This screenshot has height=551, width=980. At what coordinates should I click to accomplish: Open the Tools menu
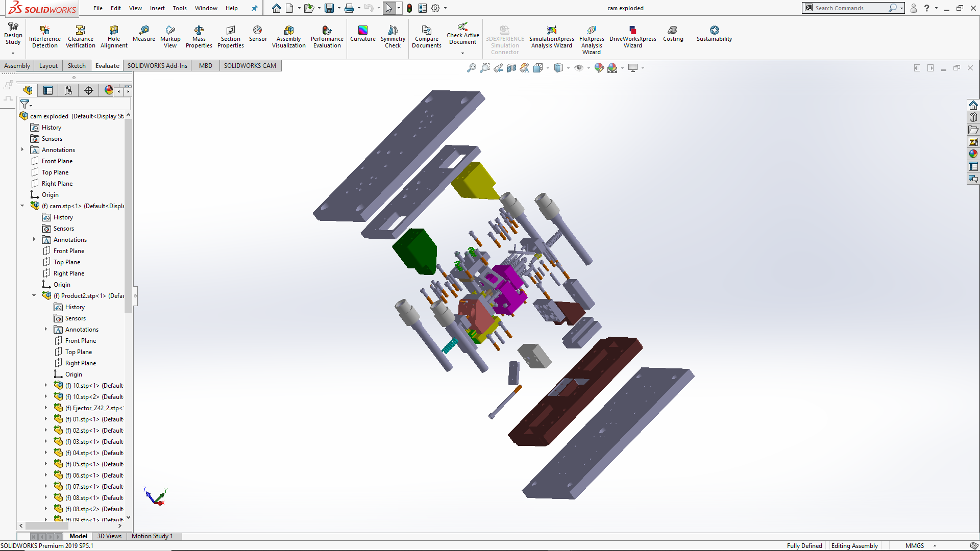[179, 8]
